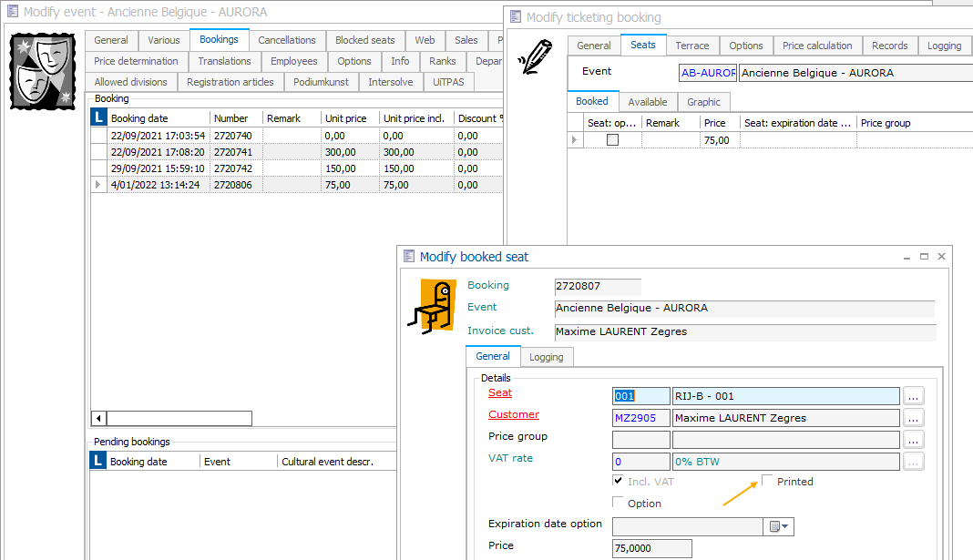Screen dimensions: 973x560
Task: Open the lookup button next to Customer field
Action: tap(913, 418)
